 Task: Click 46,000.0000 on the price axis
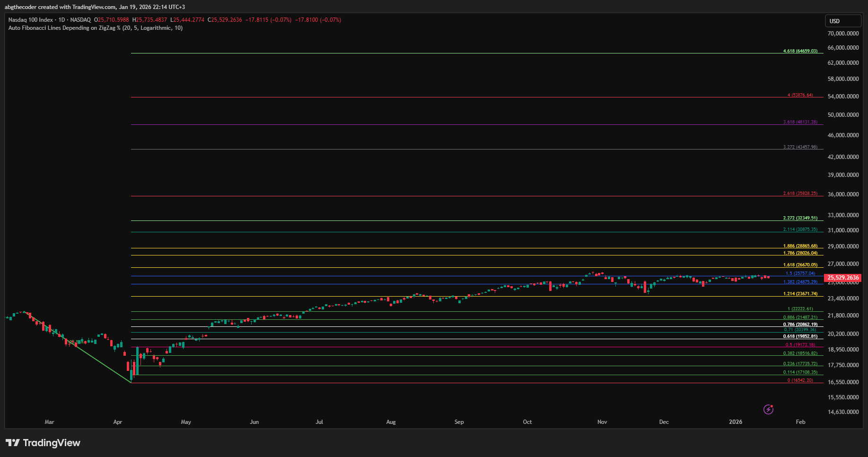(843, 135)
